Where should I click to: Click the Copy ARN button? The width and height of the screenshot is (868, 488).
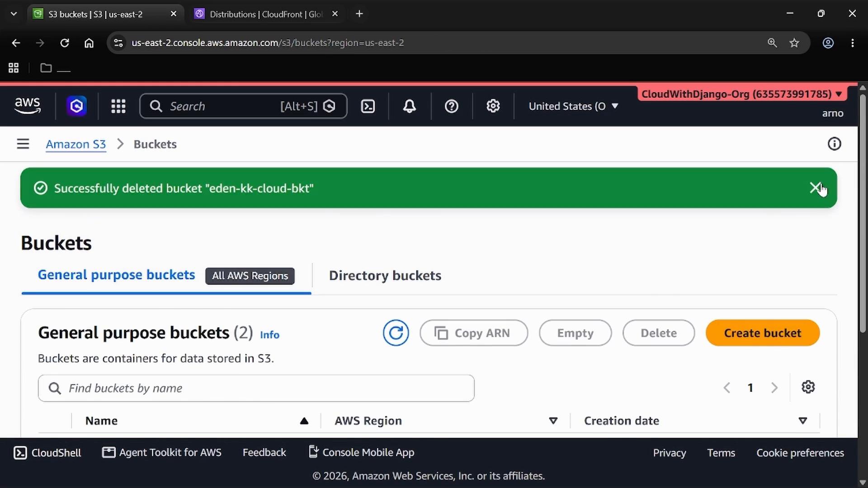(474, 333)
